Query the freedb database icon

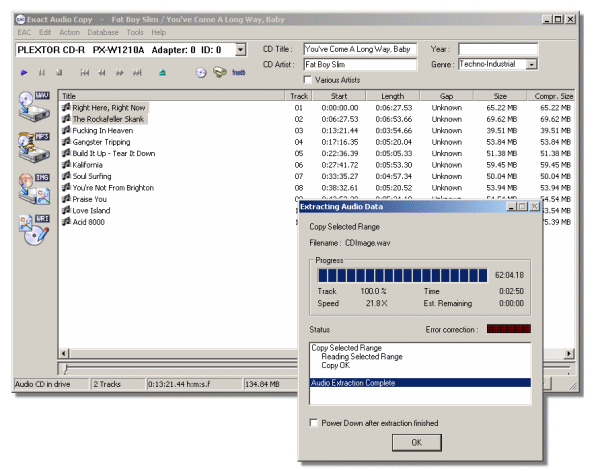pyautogui.click(x=238, y=72)
